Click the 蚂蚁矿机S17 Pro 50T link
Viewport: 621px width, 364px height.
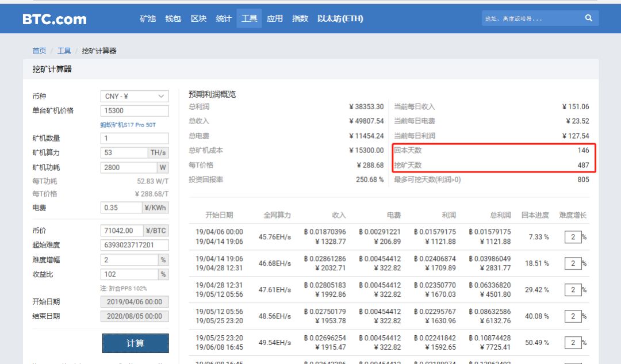(128, 125)
